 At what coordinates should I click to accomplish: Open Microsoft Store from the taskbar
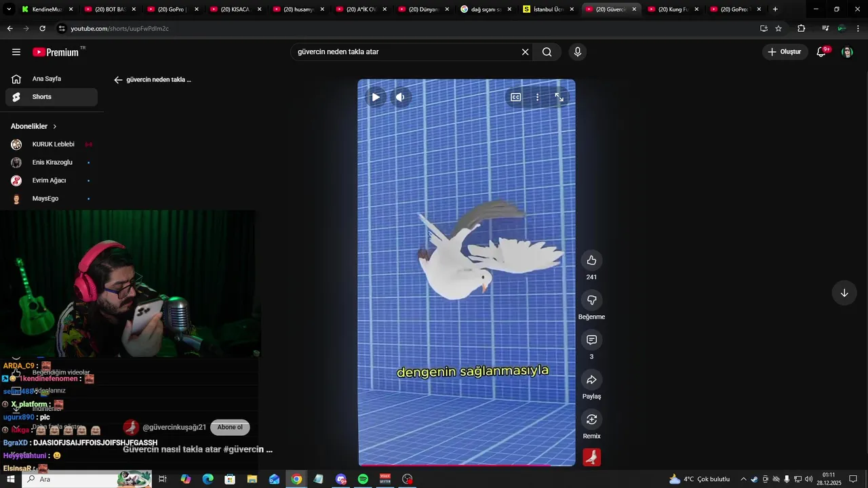[230, 479]
